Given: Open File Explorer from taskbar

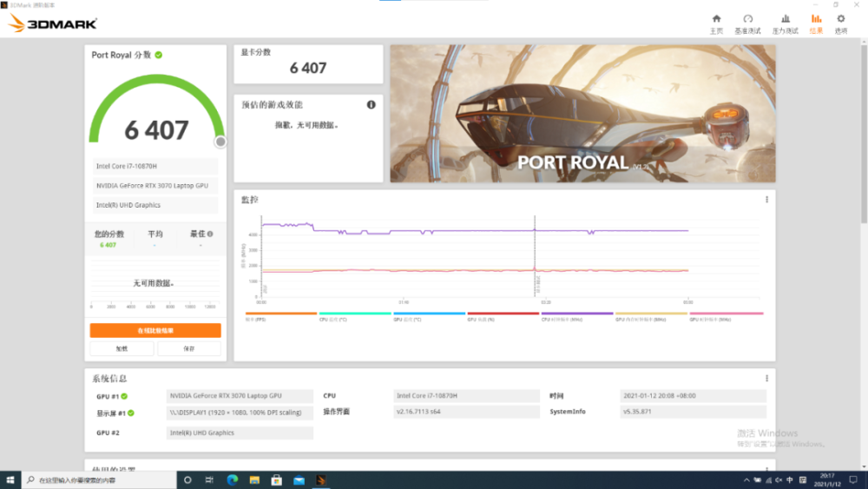Looking at the screenshot, I should click(x=254, y=480).
